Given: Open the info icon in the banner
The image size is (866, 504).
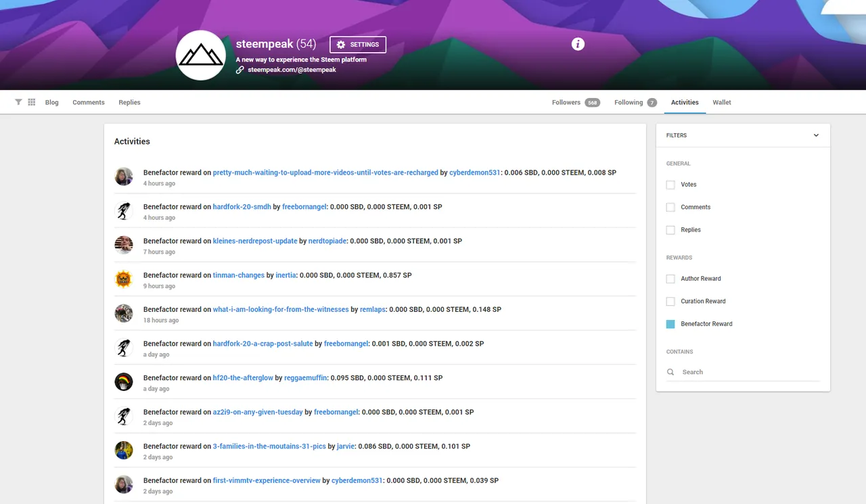Looking at the screenshot, I should [578, 44].
